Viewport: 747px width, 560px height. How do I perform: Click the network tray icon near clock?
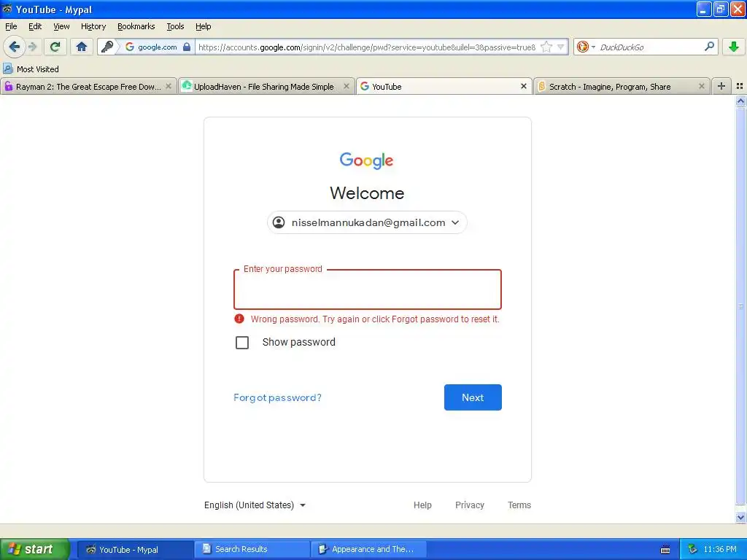693,549
